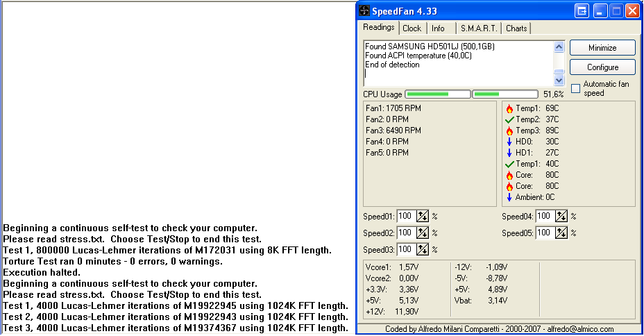Click the +12V: 11,90V reading
This screenshot has width=644, height=336.
point(392,312)
